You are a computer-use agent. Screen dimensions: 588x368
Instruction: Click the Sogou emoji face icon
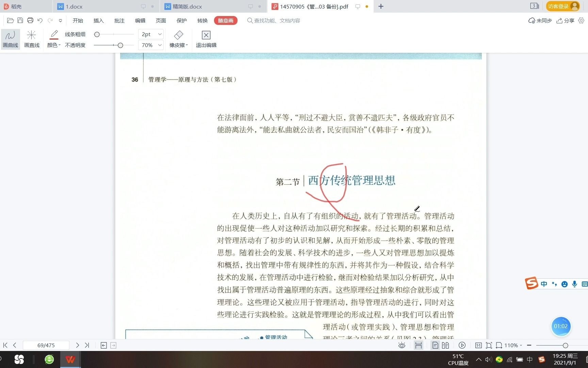565,284
